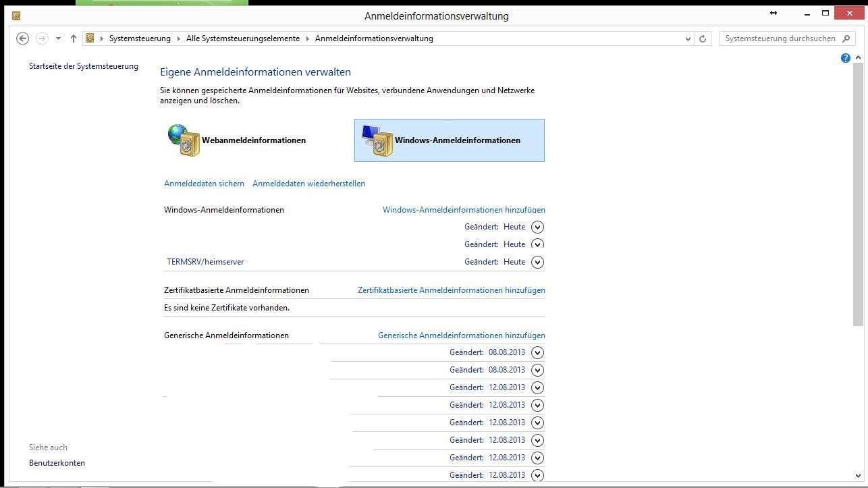Expand the first Windows credential changed Heute
Screen dimensions: 868x488
tap(537, 227)
